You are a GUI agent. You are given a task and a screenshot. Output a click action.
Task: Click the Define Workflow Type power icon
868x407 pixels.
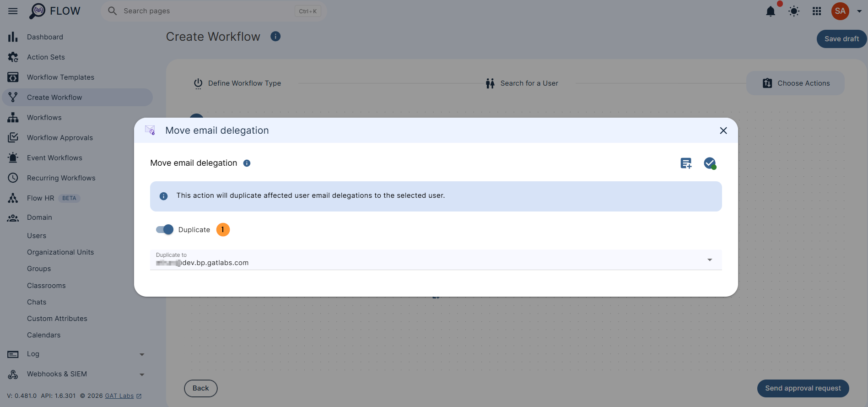tap(198, 83)
